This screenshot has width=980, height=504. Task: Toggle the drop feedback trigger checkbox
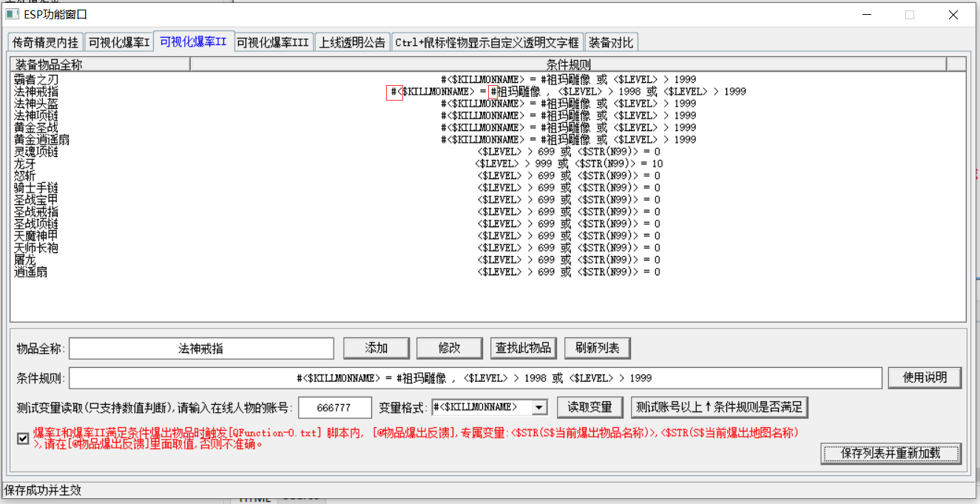pyautogui.click(x=24, y=439)
